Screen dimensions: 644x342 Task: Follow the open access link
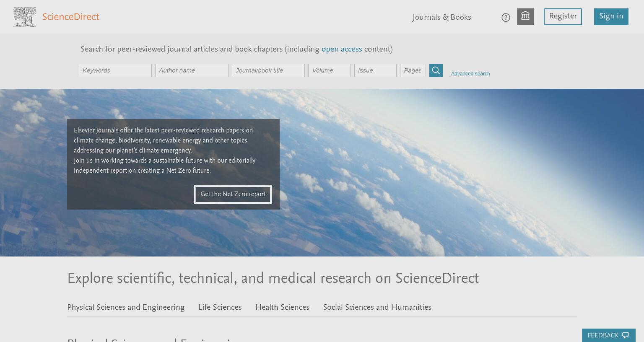(342, 49)
